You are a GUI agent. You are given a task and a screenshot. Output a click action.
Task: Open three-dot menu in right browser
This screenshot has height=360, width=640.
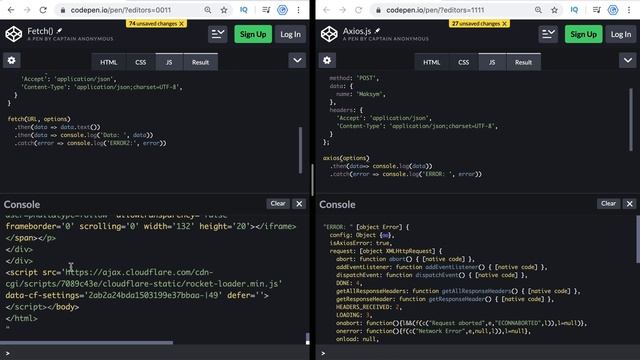(629, 10)
